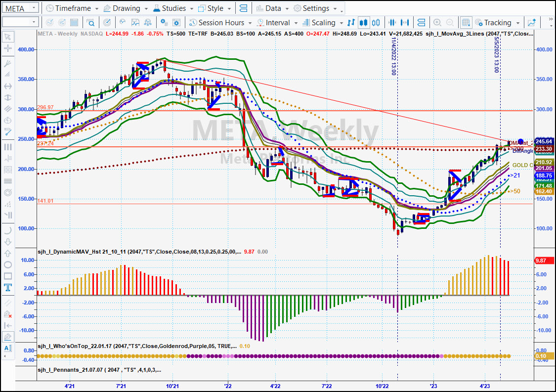
Task: Switch to filled candlestick chart style
Action: 363,23
